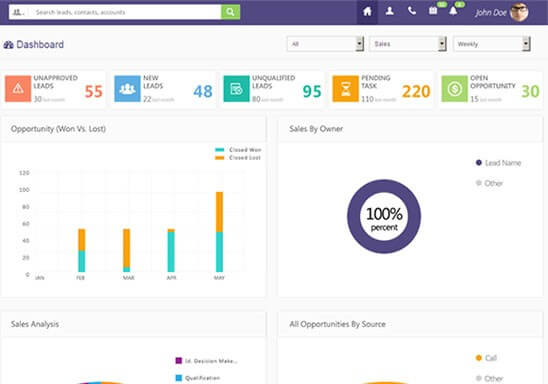Click the APR stacked bar
Screen dimensions: 548x384
tap(171, 250)
